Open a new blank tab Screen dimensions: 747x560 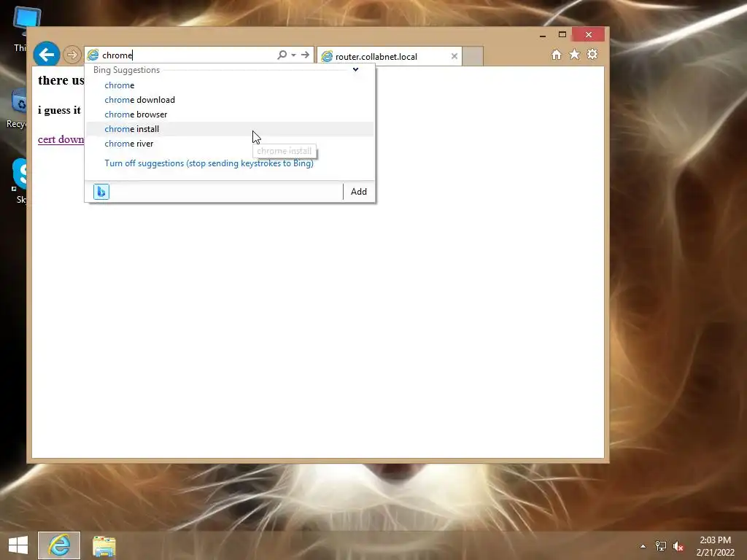[473, 56]
